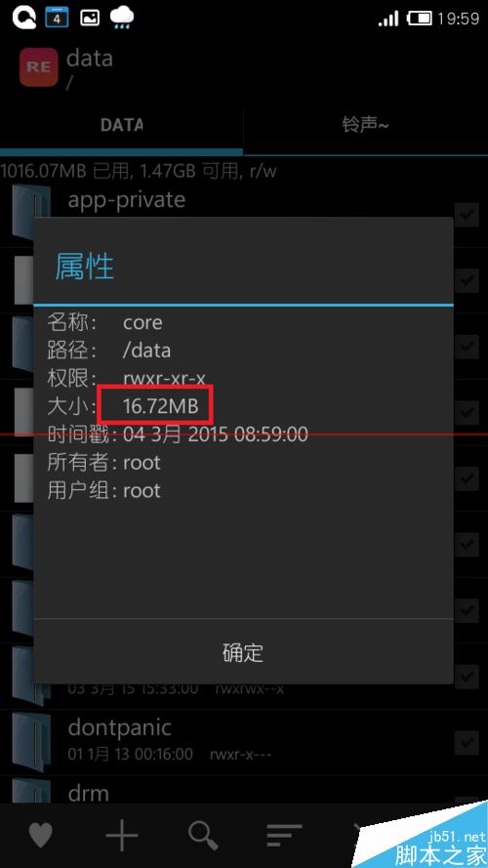Tap the Root Explorer RE app icon

(39, 67)
